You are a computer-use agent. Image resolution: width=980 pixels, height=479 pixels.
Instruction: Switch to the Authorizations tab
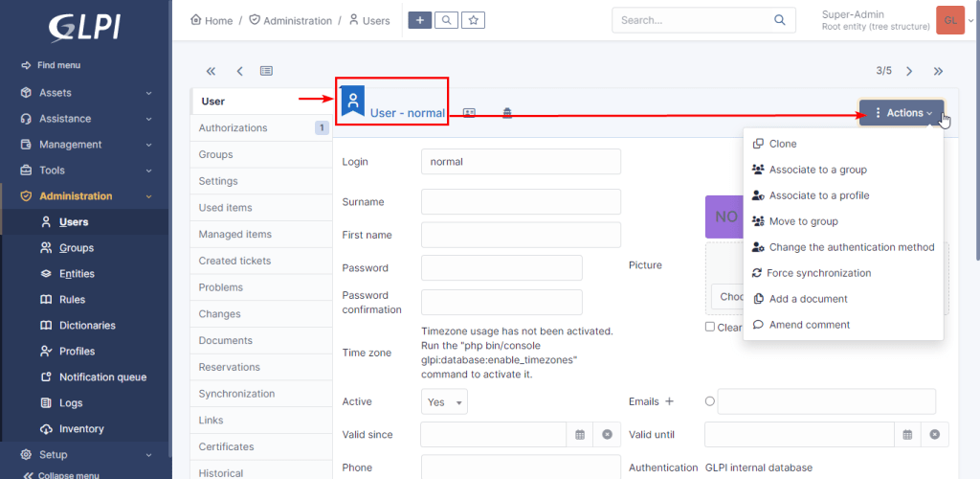coord(261,128)
